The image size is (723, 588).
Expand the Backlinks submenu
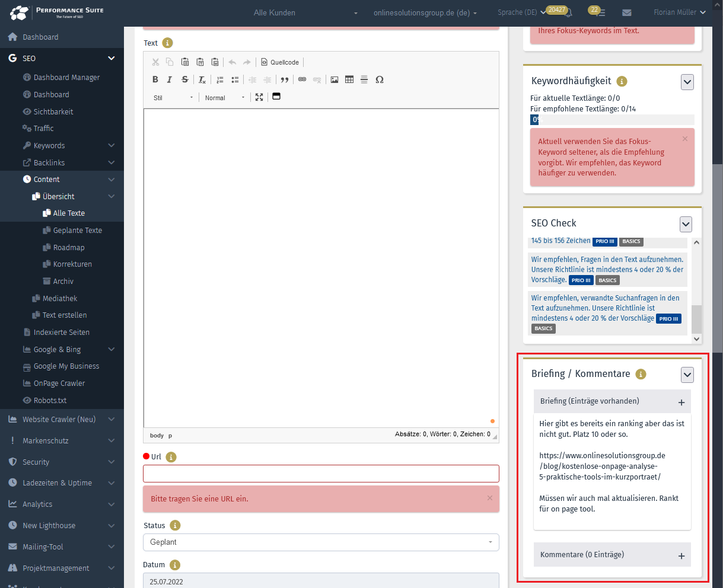pyautogui.click(x=112, y=162)
